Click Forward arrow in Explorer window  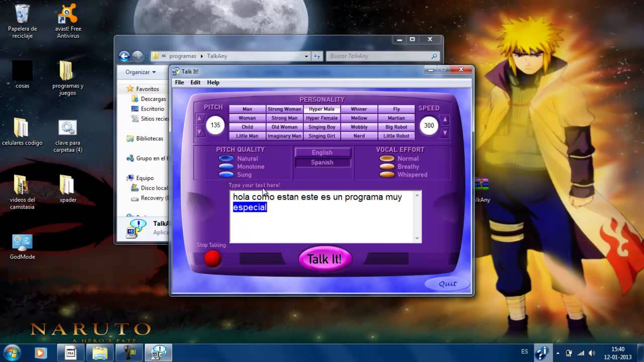(137, 56)
